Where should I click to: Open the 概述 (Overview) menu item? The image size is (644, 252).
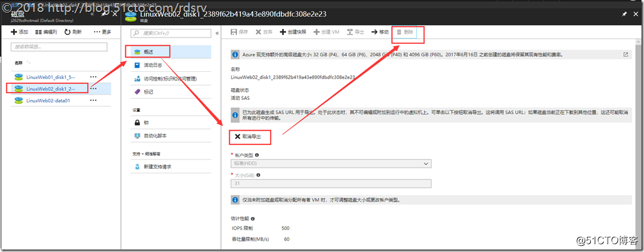(171, 52)
